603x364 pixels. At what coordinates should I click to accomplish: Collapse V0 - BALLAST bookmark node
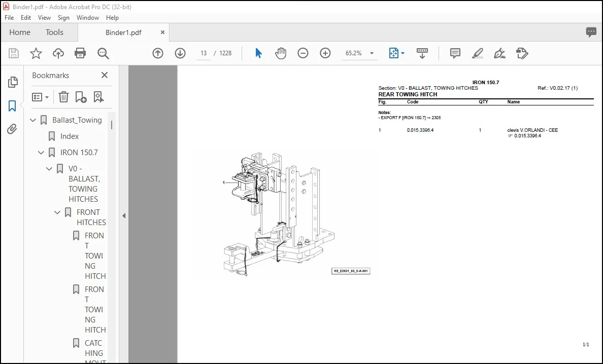click(49, 168)
